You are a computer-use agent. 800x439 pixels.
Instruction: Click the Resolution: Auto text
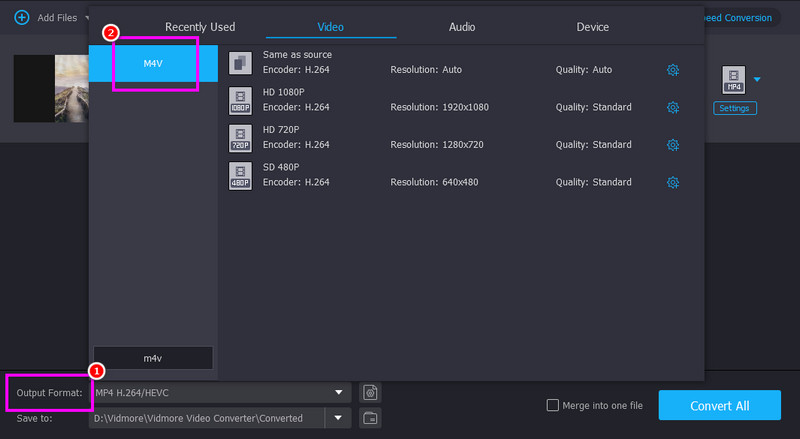tap(426, 70)
